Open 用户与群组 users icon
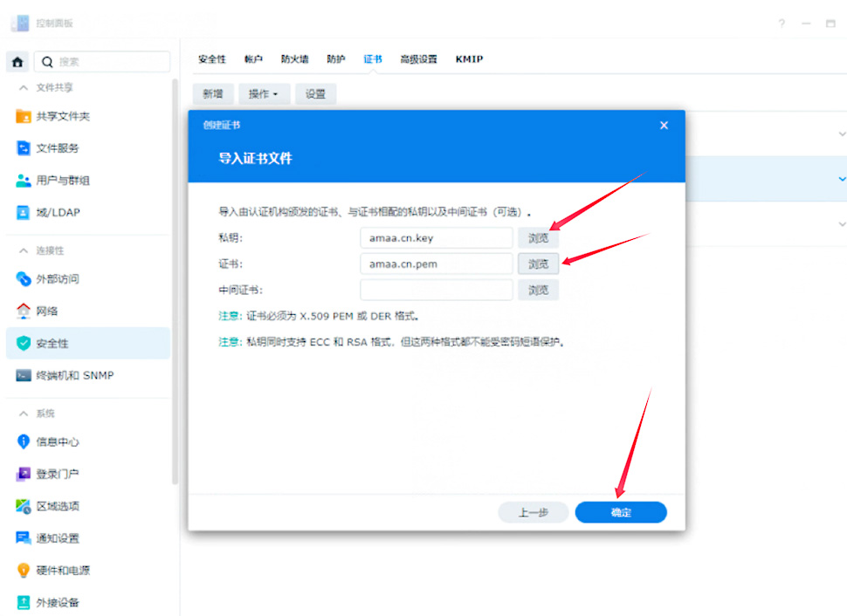 24,181
